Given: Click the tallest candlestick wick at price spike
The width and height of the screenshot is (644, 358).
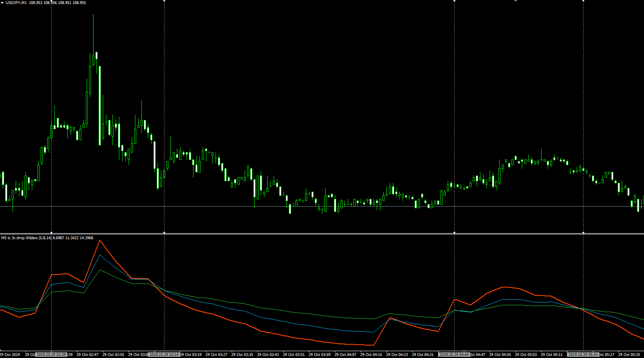Looking at the screenshot, I should coord(93,34).
